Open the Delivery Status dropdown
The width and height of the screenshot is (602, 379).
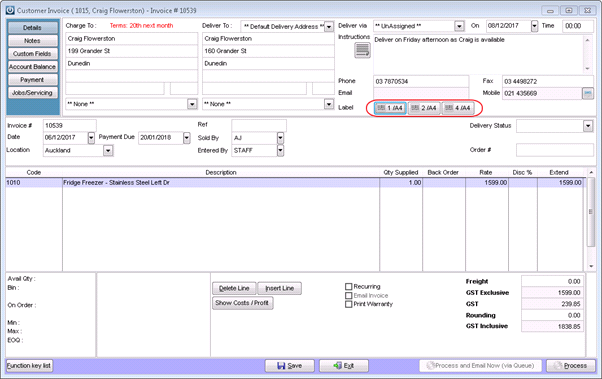pyautogui.click(x=588, y=126)
